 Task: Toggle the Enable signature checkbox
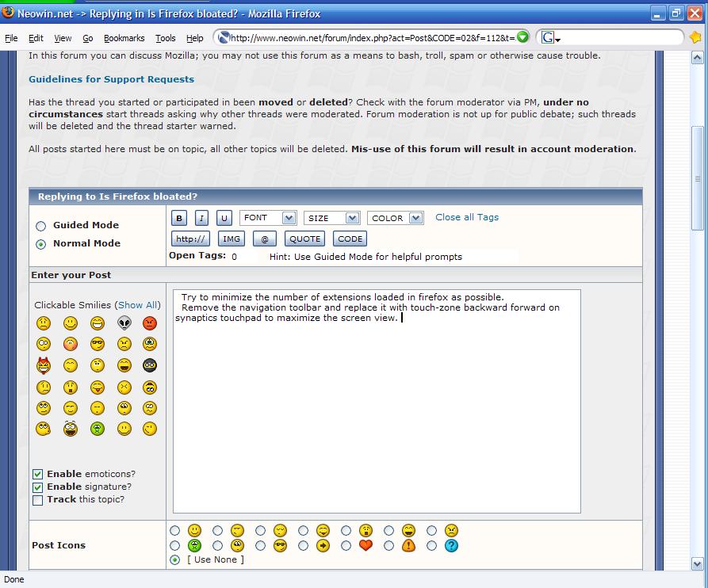click(x=38, y=487)
